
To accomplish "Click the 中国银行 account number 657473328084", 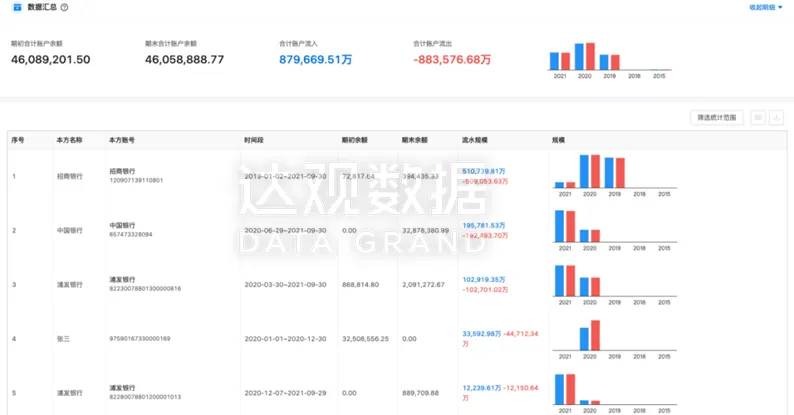I will [x=132, y=235].
